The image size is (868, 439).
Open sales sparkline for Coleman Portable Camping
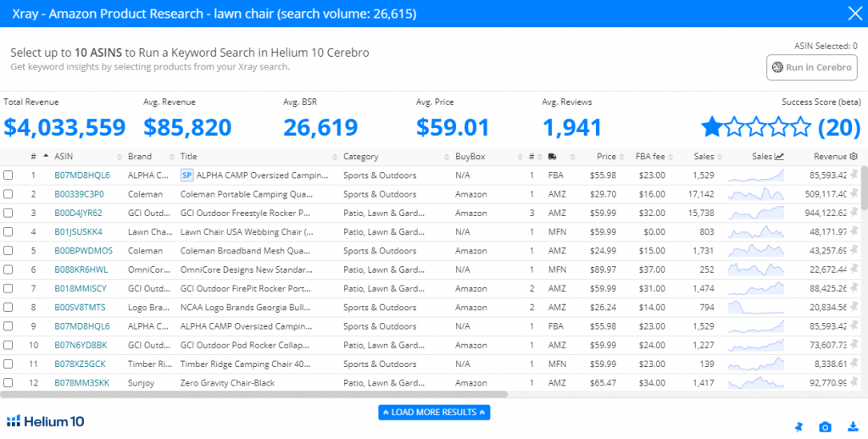[756, 194]
